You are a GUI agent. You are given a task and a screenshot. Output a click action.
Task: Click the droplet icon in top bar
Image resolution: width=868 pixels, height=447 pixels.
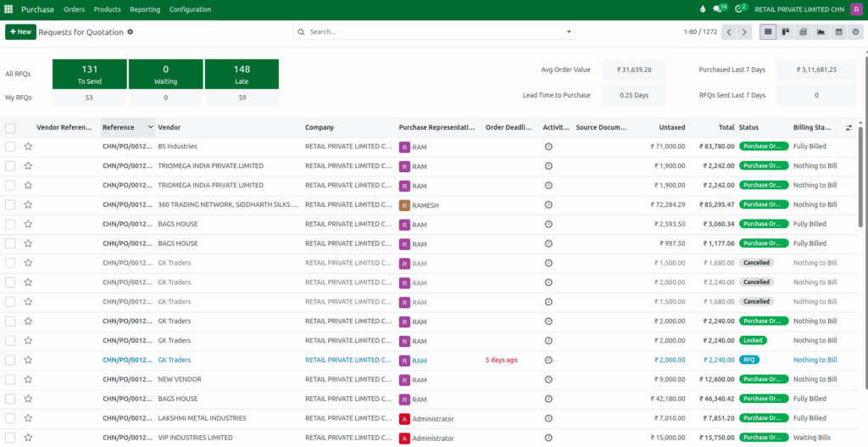(703, 9)
